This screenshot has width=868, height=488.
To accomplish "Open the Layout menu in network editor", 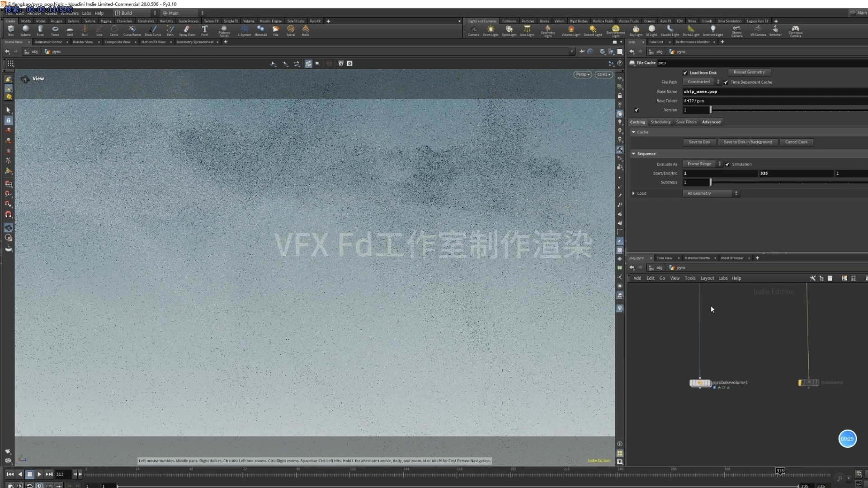I will tap(707, 278).
